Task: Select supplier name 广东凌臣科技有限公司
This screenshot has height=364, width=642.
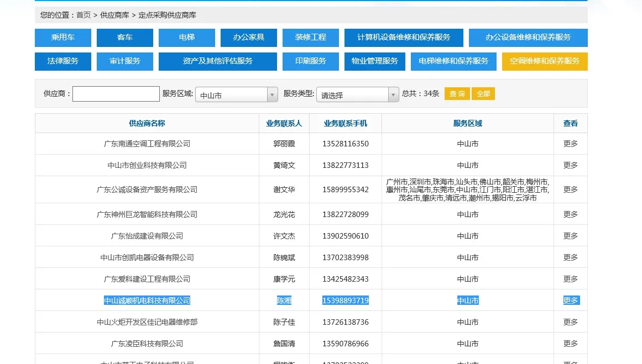Action: tap(147, 344)
